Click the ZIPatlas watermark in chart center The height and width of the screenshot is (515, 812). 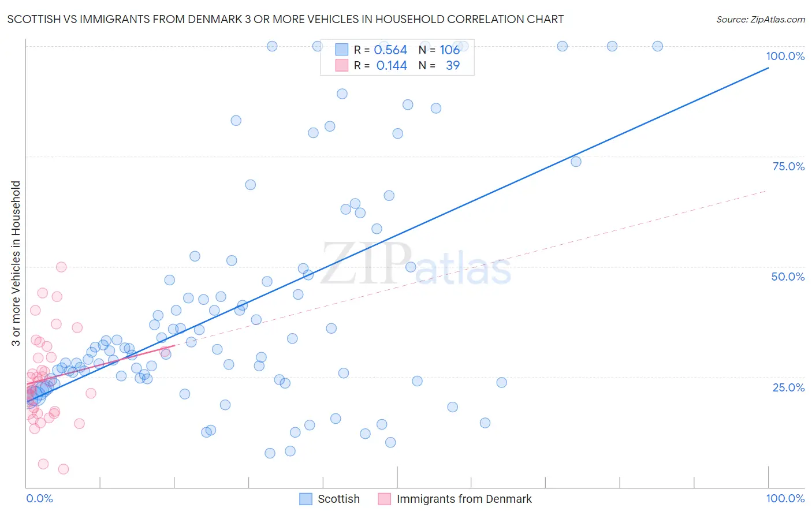416,264
